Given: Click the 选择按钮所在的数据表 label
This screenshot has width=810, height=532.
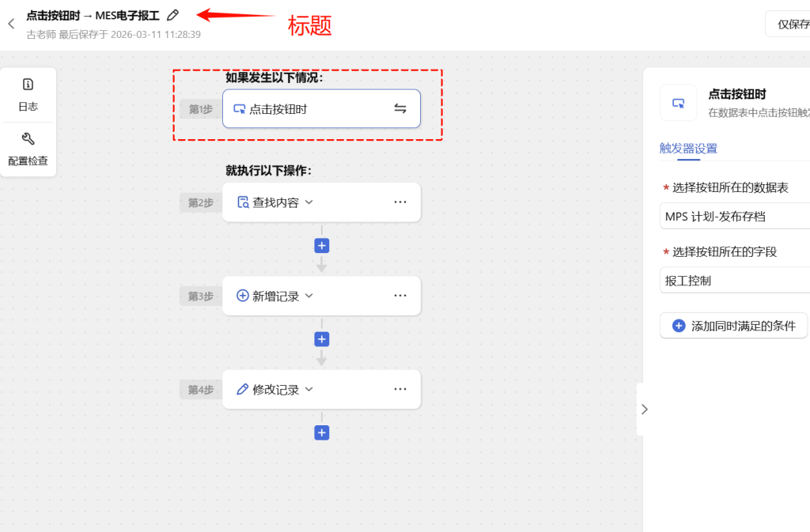Looking at the screenshot, I should click(x=730, y=187).
